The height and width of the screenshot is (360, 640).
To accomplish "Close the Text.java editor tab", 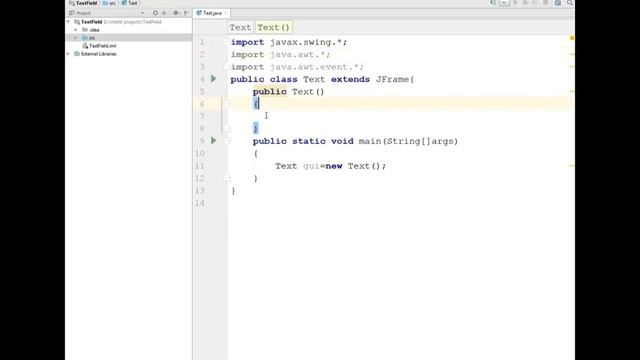I will coord(226,13).
